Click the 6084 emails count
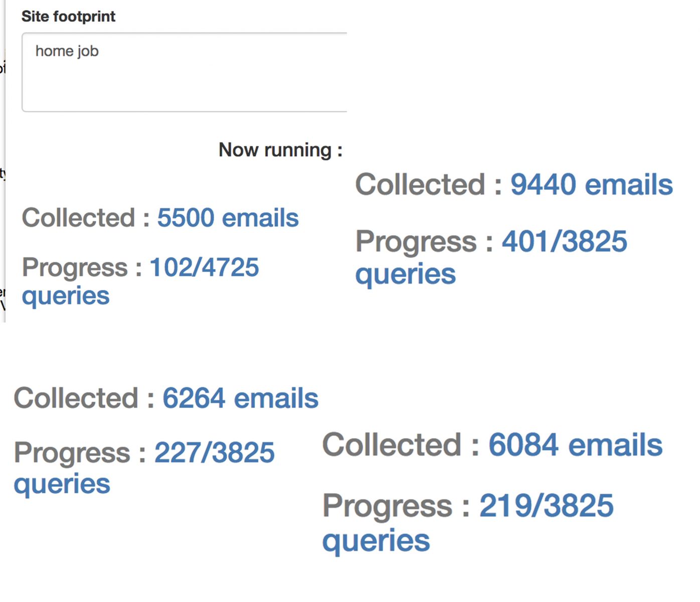This screenshot has width=700, height=602. [x=576, y=445]
